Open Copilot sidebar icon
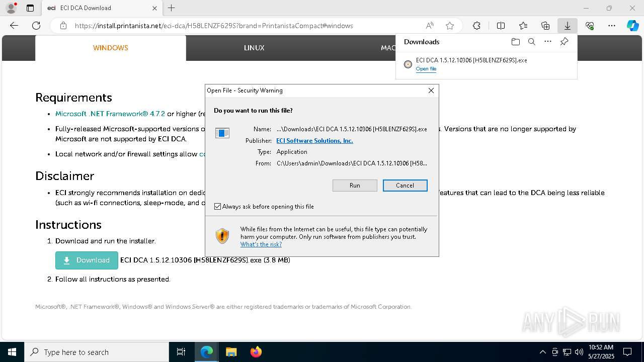 (632, 26)
